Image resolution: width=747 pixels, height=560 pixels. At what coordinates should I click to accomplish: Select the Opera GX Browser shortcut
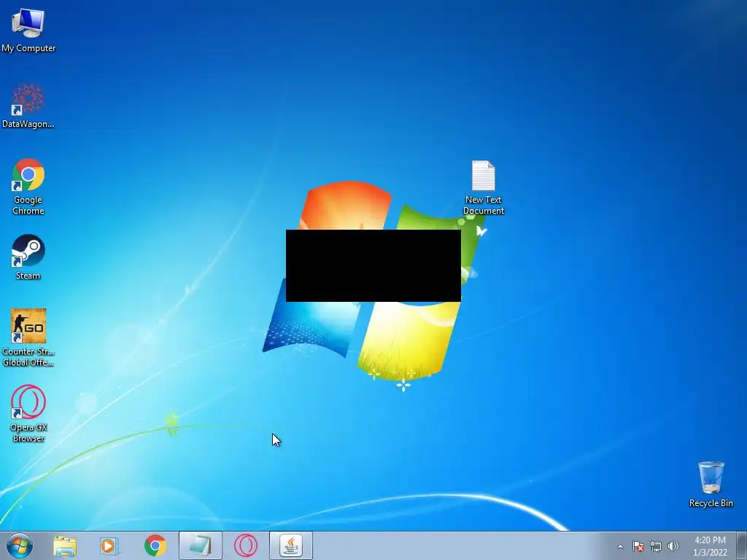coord(28,413)
